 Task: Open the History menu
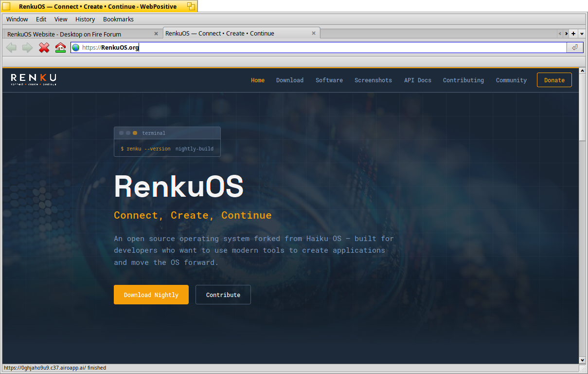[x=85, y=19]
